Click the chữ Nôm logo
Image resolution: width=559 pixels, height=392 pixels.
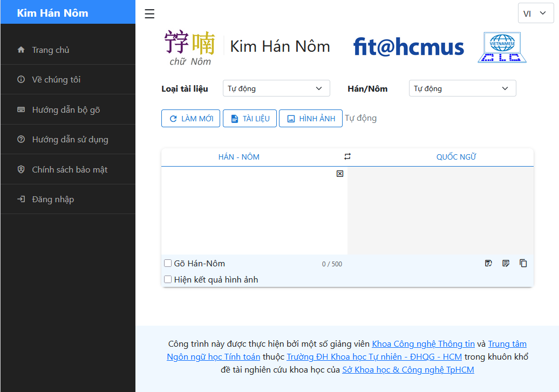(190, 48)
